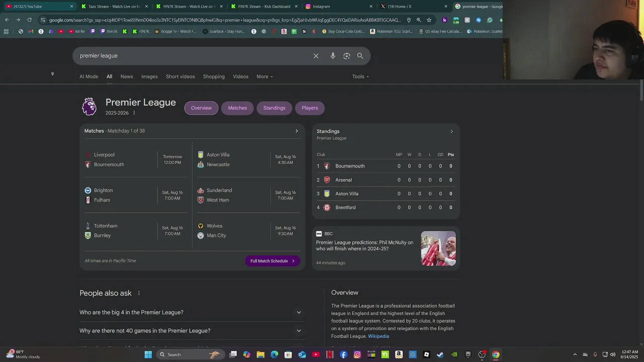Launch Netflix from the taskbar
The width and height of the screenshot is (644, 362).
pyautogui.click(x=330, y=354)
